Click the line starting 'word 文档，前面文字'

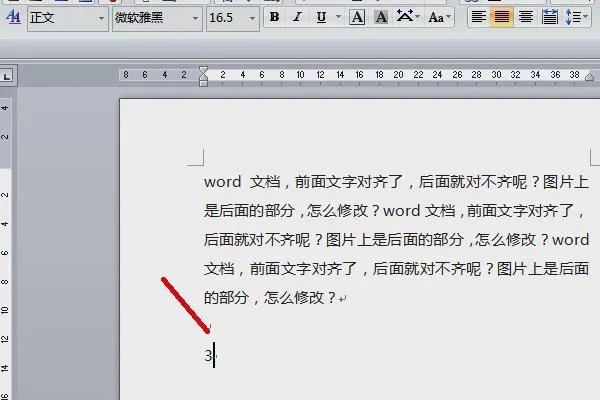pos(396,182)
